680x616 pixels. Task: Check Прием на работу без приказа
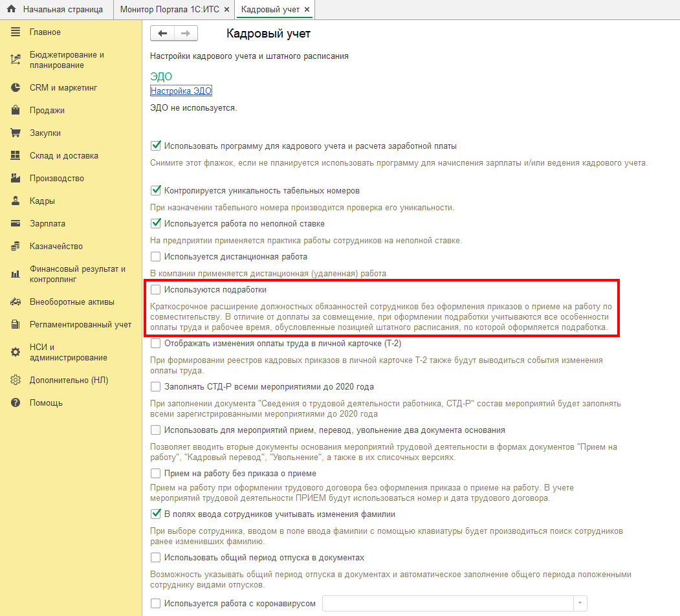pos(156,473)
